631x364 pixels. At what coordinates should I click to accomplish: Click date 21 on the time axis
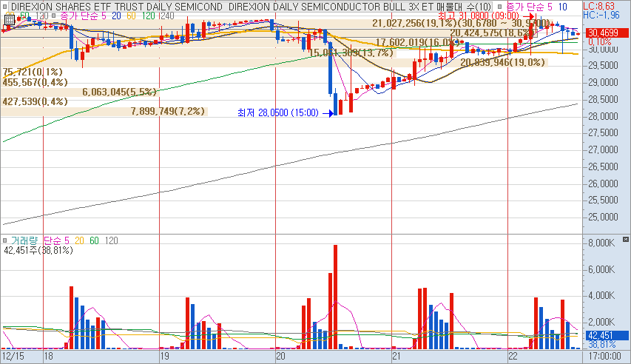(x=397, y=357)
